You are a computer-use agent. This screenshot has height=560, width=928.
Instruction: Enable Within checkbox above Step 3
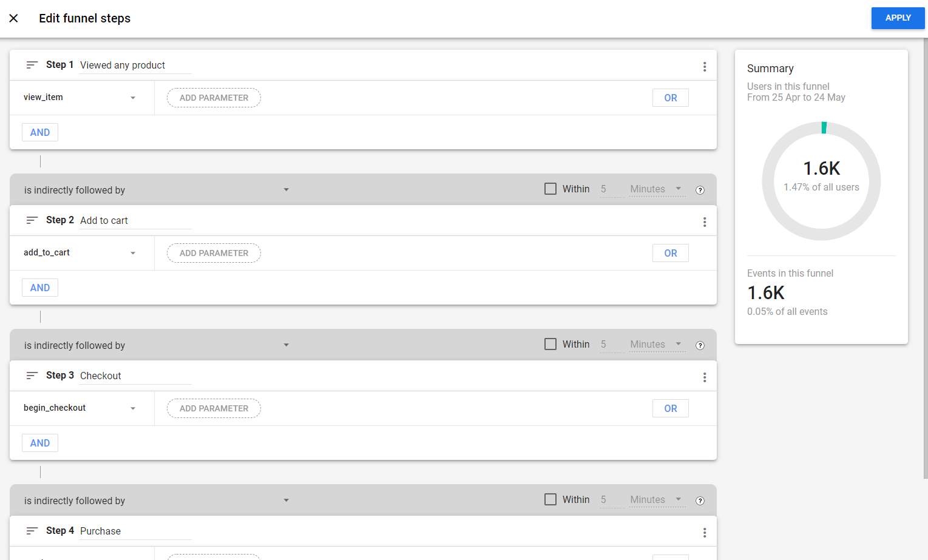tap(550, 344)
